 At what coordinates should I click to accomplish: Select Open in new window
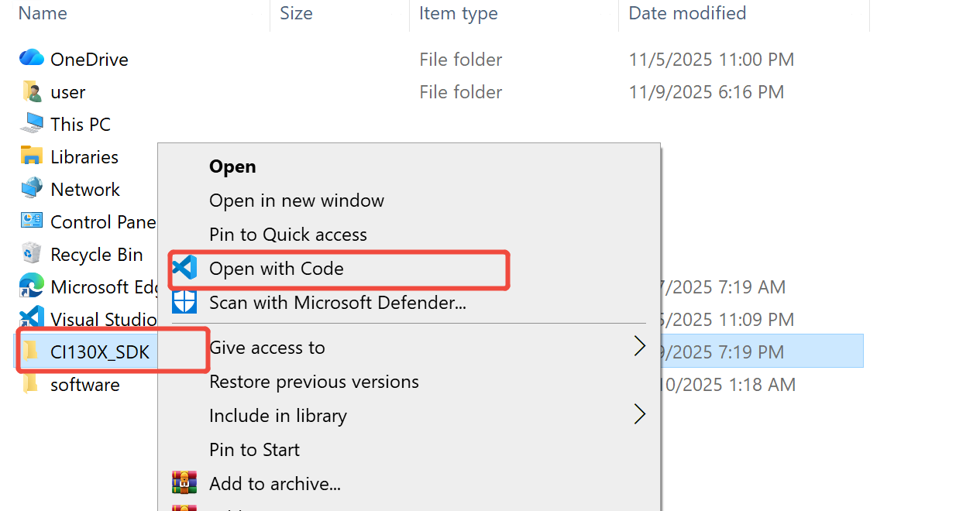click(297, 201)
